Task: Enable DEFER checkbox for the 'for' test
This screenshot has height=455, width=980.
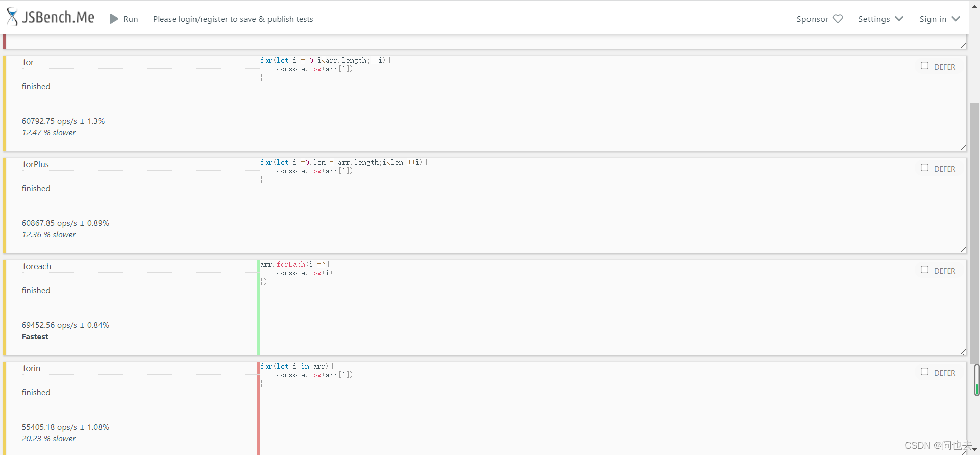Action: tap(924, 66)
